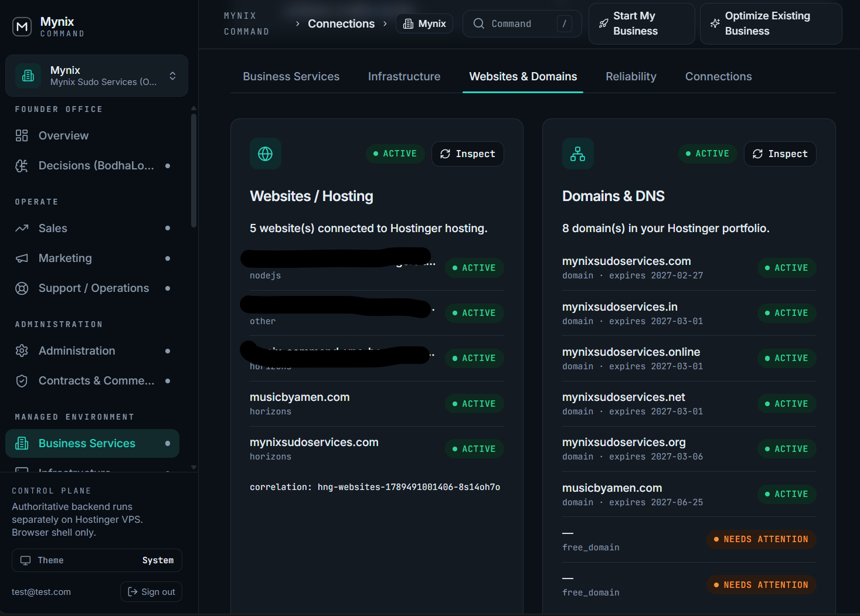Click the Administration gear icon
Screen dimensions: 860x616
(x=22, y=350)
